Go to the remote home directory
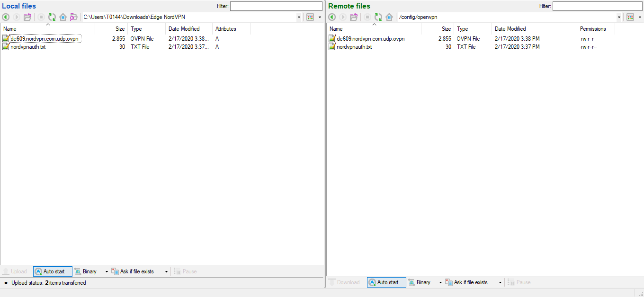The height and width of the screenshot is (297, 644). [389, 17]
